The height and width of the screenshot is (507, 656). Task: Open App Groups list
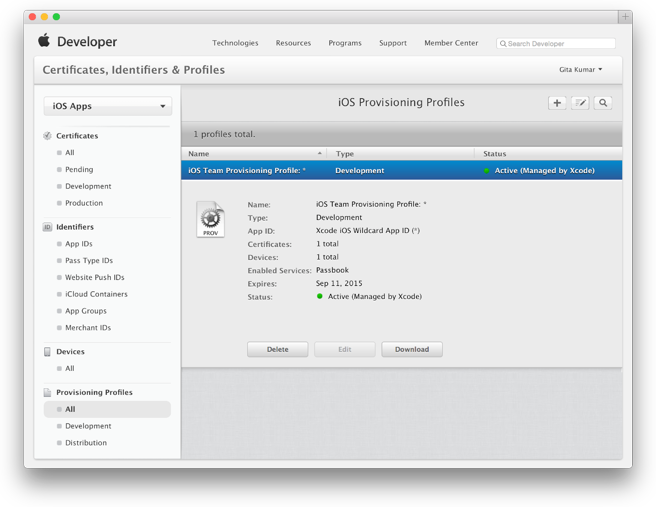[x=86, y=311]
